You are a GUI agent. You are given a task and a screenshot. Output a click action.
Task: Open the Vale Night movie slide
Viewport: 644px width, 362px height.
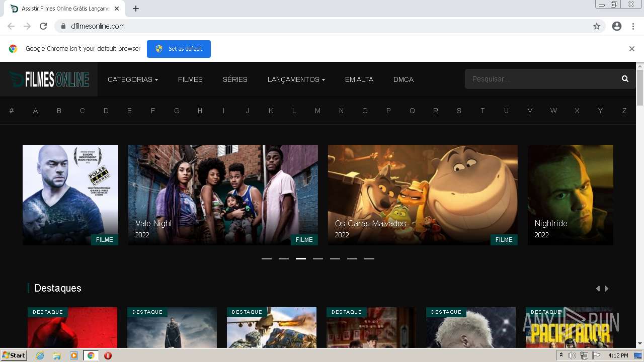223,195
